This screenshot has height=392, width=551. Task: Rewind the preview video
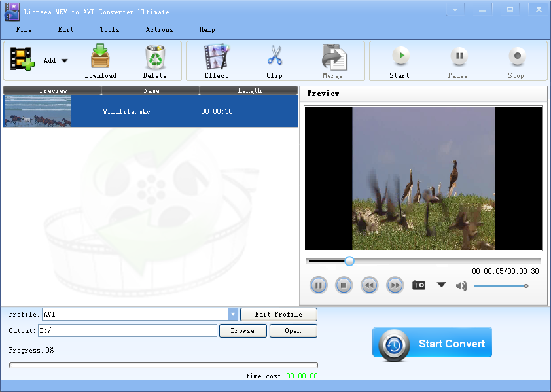pos(369,285)
